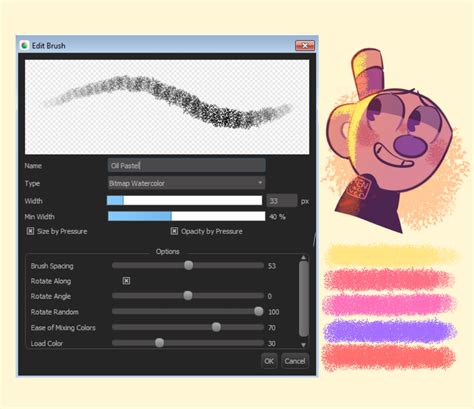Viewport: 474px width, 409px height.
Task: Click the Rotate Random value 100
Action: (x=274, y=312)
